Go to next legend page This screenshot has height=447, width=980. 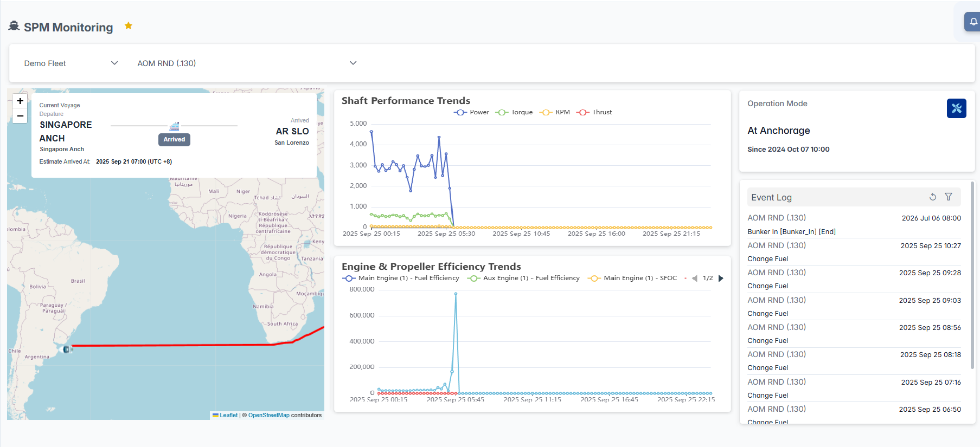721,278
